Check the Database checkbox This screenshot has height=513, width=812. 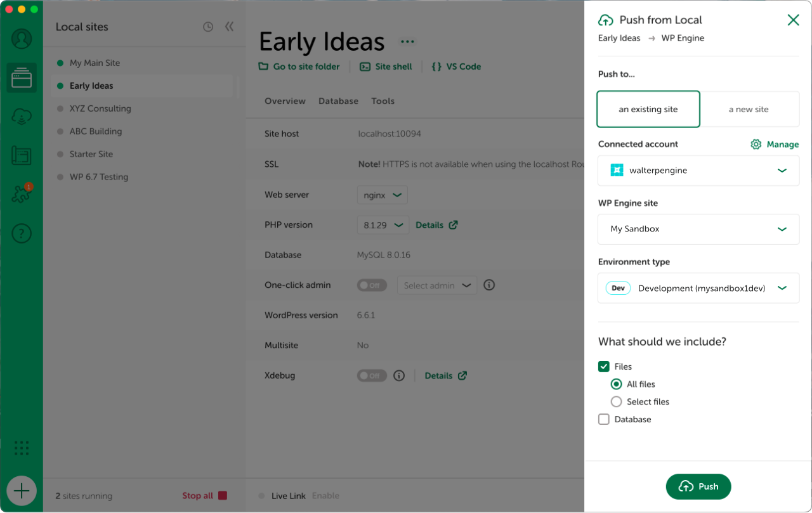coord(604,419)
